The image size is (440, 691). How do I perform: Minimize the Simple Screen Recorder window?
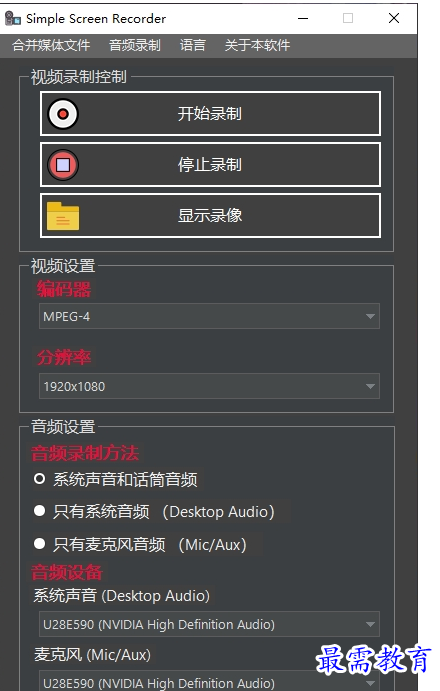303,19
